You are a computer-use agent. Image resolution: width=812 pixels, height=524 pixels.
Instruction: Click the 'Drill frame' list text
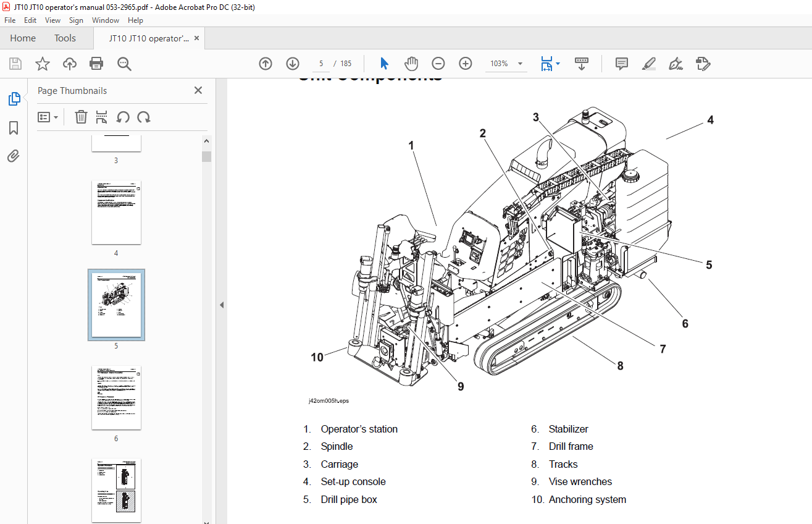click(x=571, y=446)
